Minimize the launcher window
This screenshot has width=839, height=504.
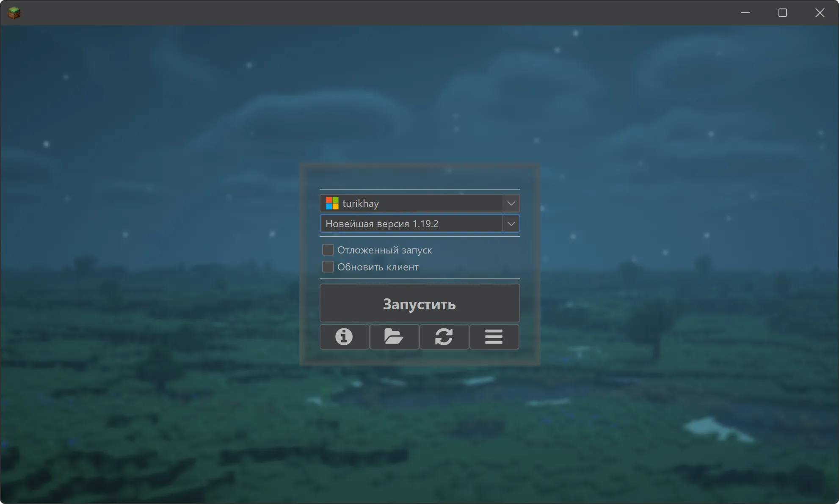745,13
